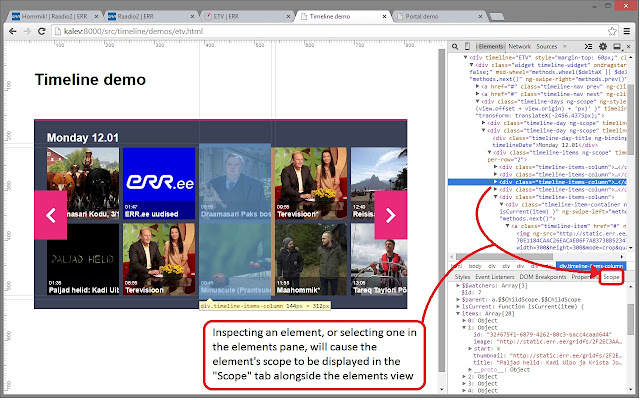This screenshot has height=400, width=640.
Task: Expand the highlighted timeline-items-column node
Action: click(496, 182)
